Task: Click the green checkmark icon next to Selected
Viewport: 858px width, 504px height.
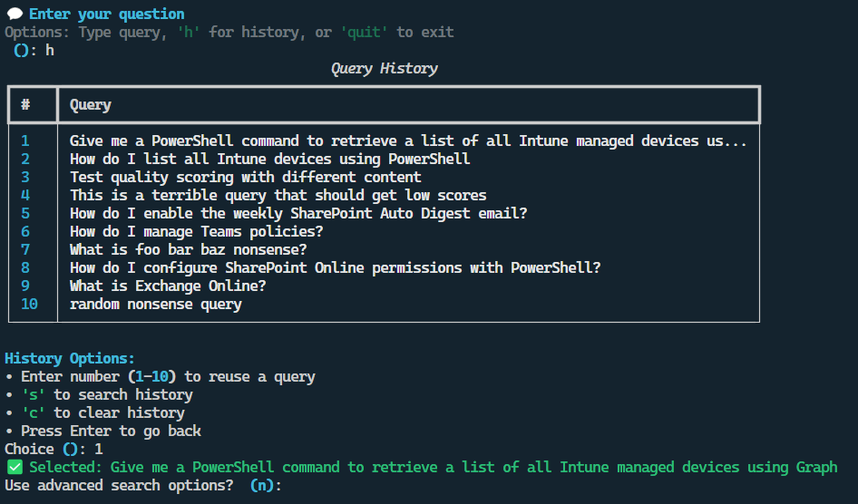Action: point(15,468)
